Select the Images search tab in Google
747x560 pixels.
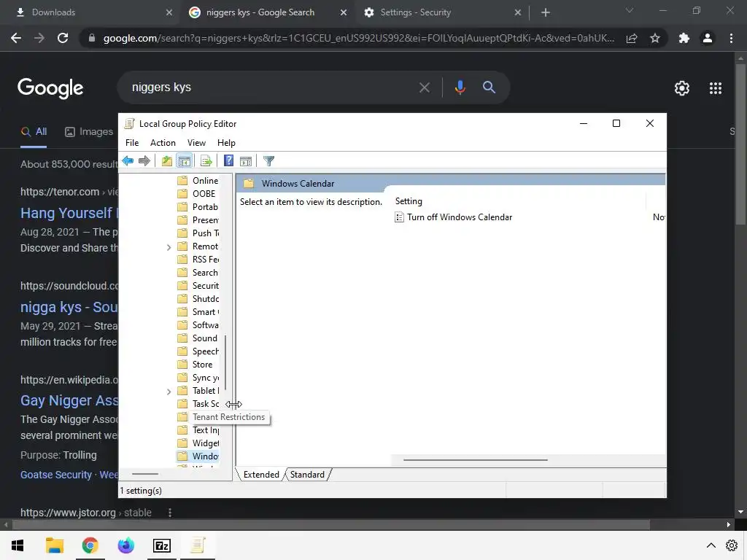[x=89, y=132]
